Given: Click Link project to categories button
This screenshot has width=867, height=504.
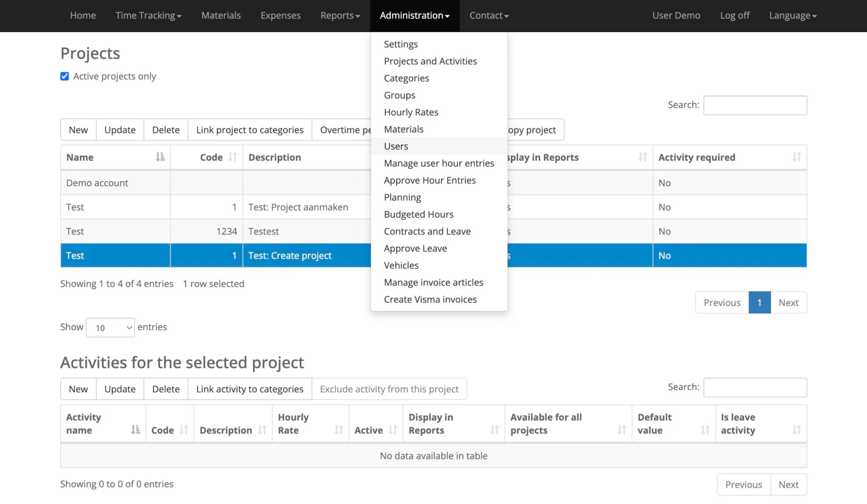Looking at the screenshot, I should coord(250,130).
